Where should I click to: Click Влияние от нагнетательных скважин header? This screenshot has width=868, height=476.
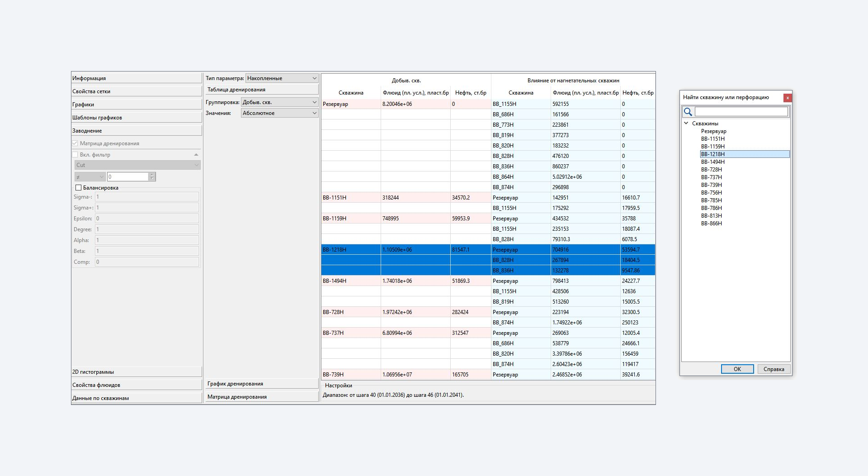[x=573, y=81]
